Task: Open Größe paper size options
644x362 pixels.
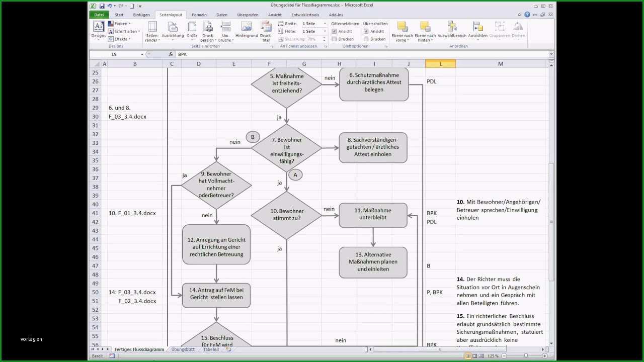Action: (192, 32)
